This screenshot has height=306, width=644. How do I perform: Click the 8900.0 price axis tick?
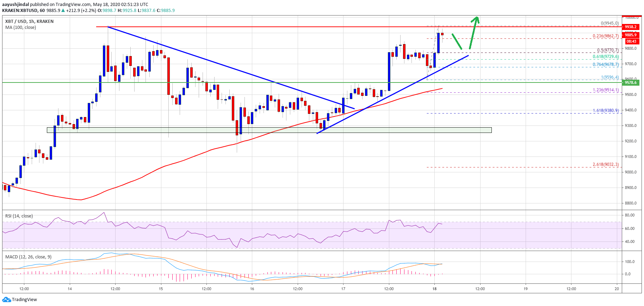tap(631, 188)
